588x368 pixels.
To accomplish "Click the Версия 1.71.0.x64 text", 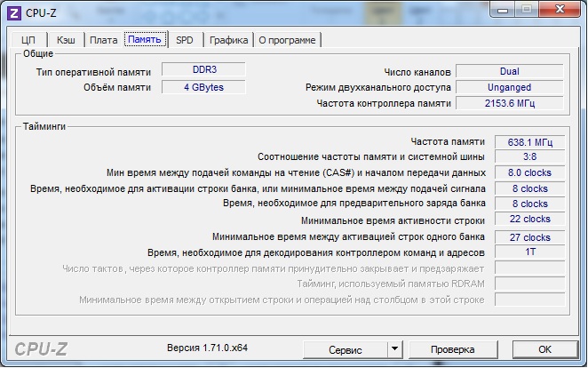I will (207, 348).
